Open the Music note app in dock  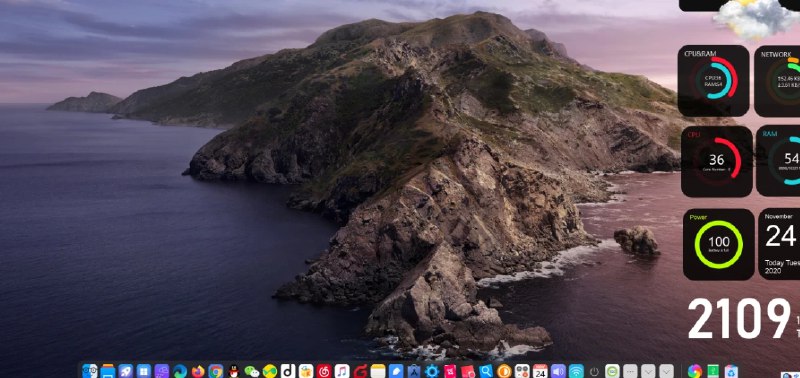(342, 371)
